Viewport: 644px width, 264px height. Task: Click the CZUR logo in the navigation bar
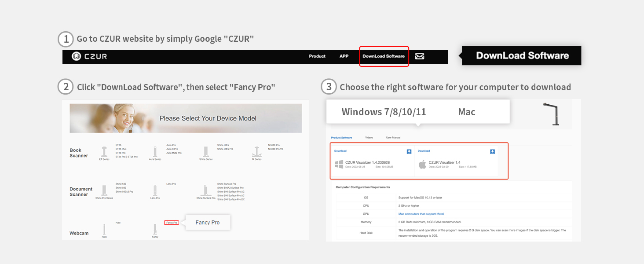[x=90, y=56]
